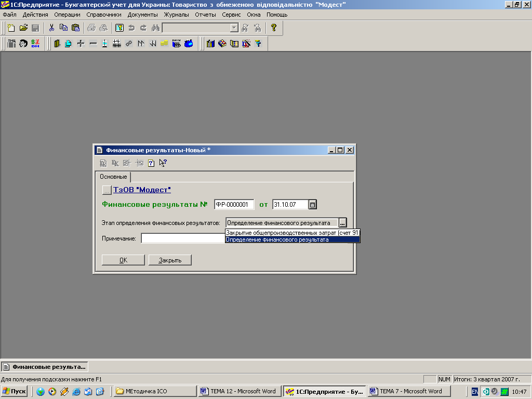The image size is (532, 399).
Task: Click the blue piggy bank icon
Action: 189,44
